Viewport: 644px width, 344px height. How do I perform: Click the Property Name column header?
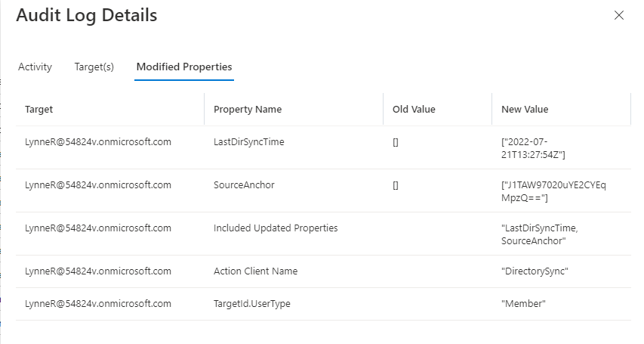coord(248,109)
